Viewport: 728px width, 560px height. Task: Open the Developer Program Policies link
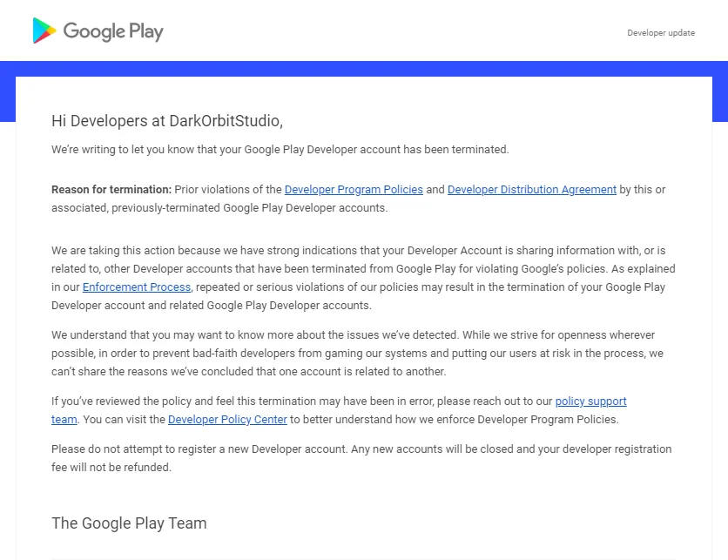[354, 189]
